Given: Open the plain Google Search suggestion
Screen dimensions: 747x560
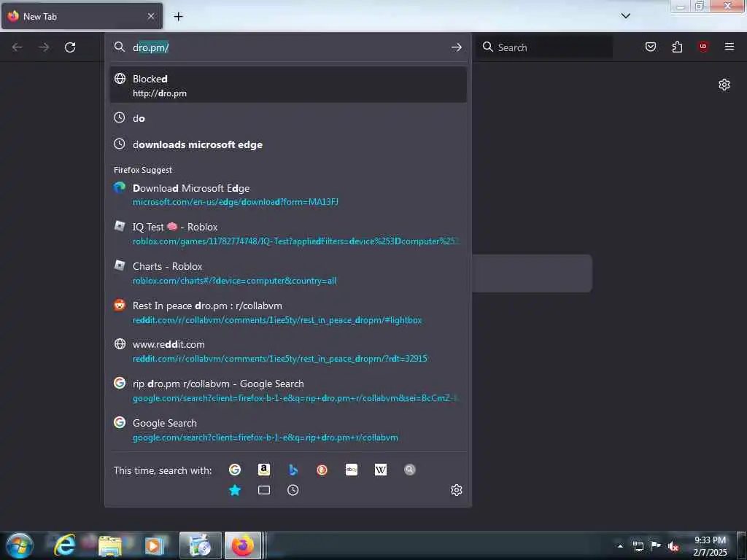Looking at the screenshot, I should click(x=288, y=430).
